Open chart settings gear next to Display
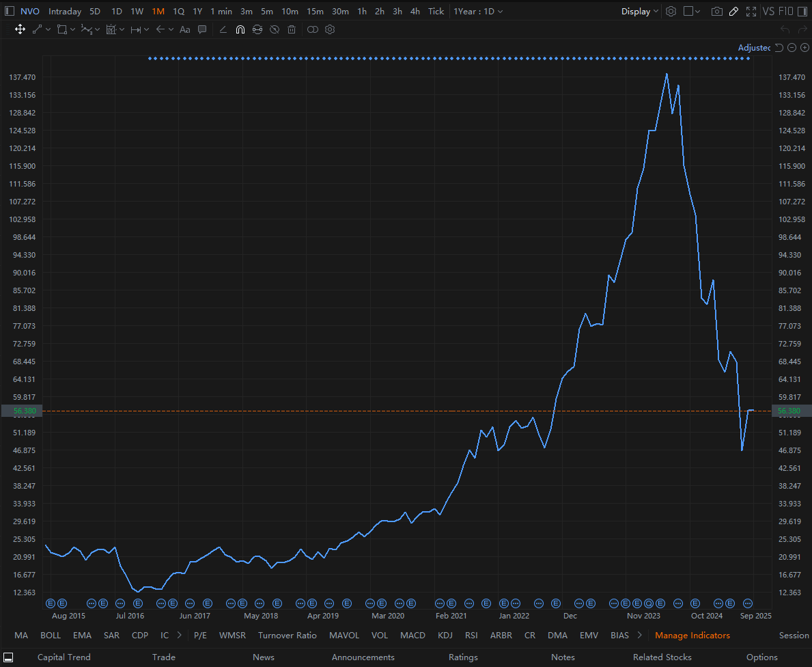 [671, 12]
